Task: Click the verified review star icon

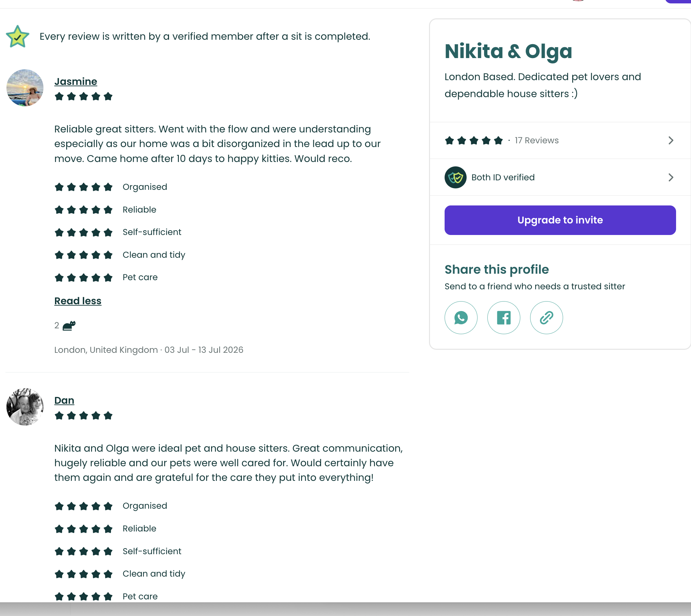Action: 18,36
